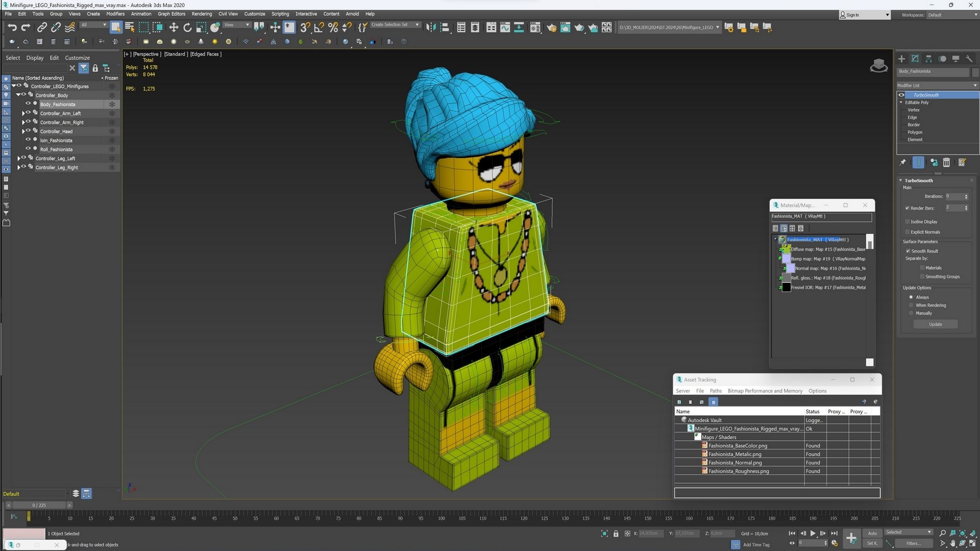Open the Rendering menu
Viewport: 980px width, 551px height.
(202, 14)
